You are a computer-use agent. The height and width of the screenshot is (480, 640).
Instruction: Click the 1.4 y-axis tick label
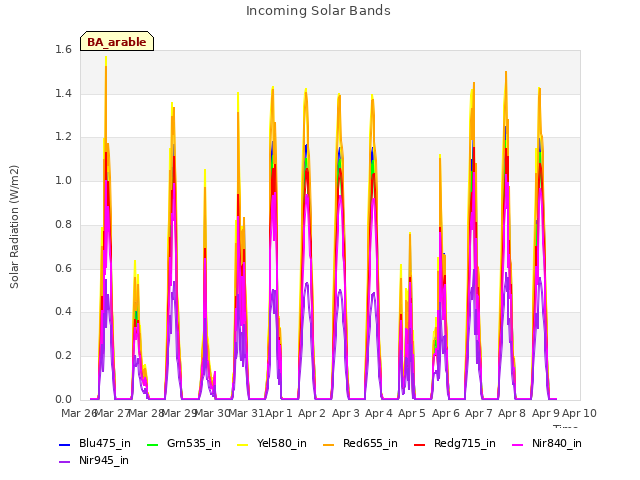click(63, 93)
